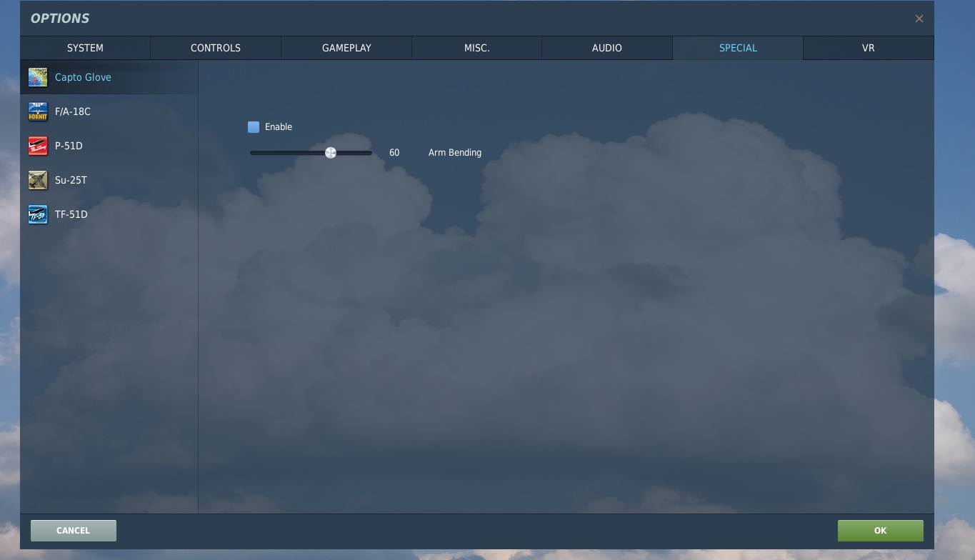Image resolution: width=975 pixels, height=560 pixels.
Task: Click the Arm Bending label
Action: click(x=455, y=153)
